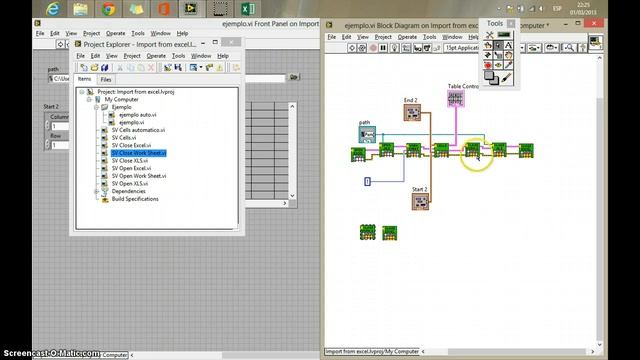Switch to the Files tab in Project Explorer
Image resolution: width=640 pixels, height=360 pixels.
coord(106,79)
